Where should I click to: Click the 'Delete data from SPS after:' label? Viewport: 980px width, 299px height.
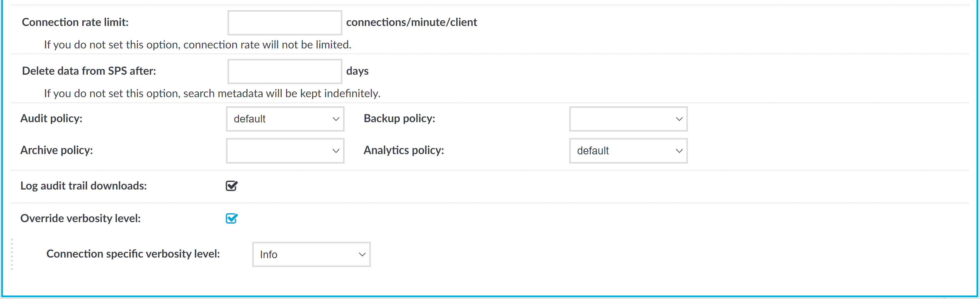[x=89, y=71]
